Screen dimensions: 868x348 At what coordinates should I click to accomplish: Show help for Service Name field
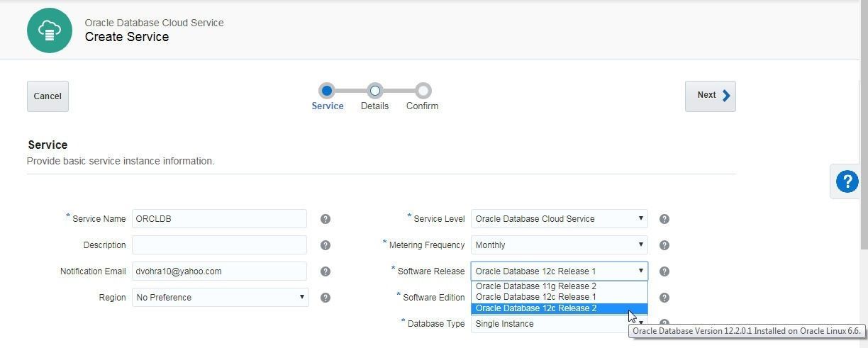point(325,219)
